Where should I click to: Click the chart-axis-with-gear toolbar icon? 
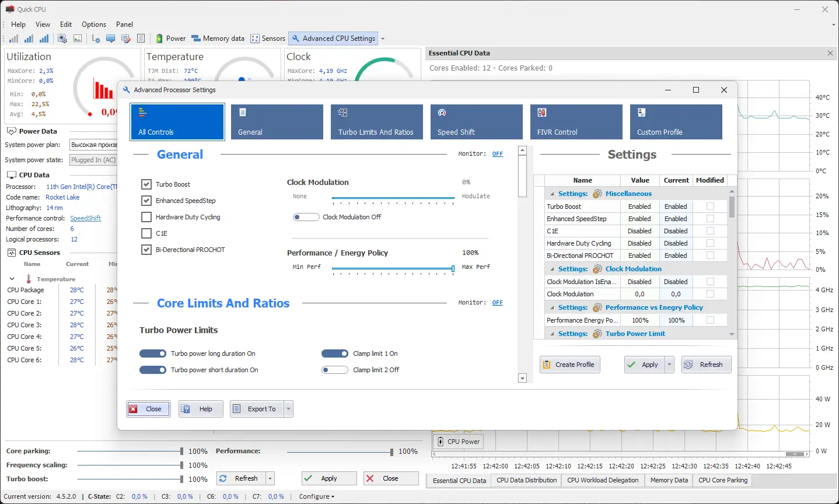point(96,38)
